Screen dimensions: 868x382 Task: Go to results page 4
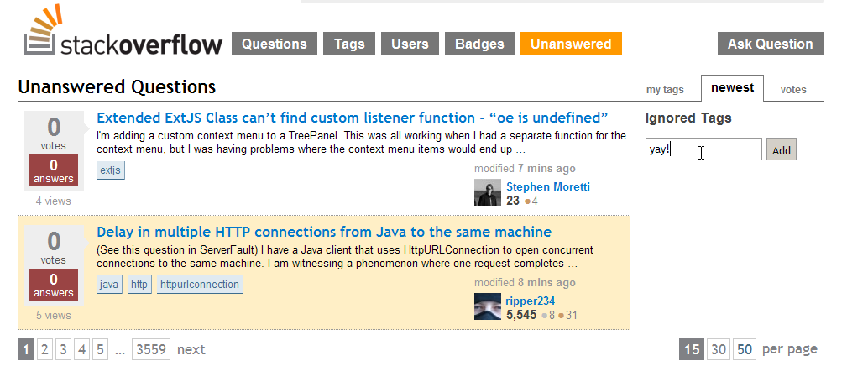(x=81, y=349)
